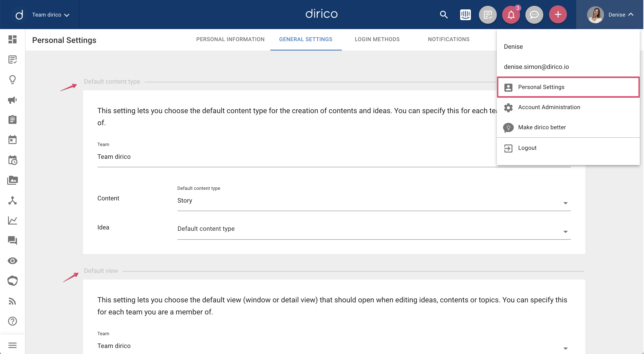
Task: Select Make dirico better menu entry
Action: 568,127
